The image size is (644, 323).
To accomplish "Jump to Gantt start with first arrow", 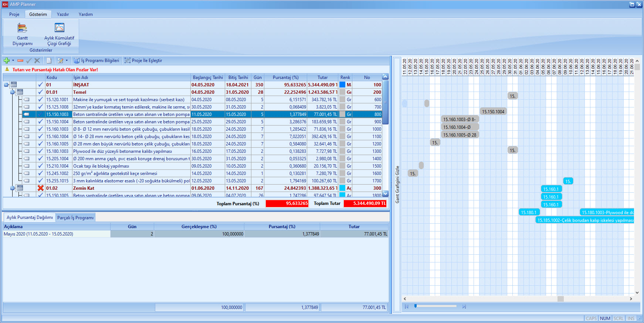I will (406, 307).
